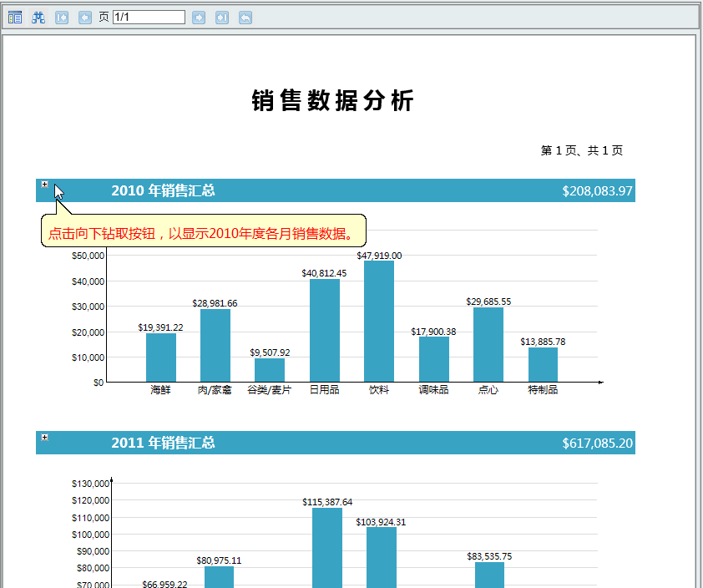Click the 2010 肉/家禽 bar in chart
Image resolution: width=703 pixels, height=588 pixels.
pyautogui.click(x=215, y=345)
